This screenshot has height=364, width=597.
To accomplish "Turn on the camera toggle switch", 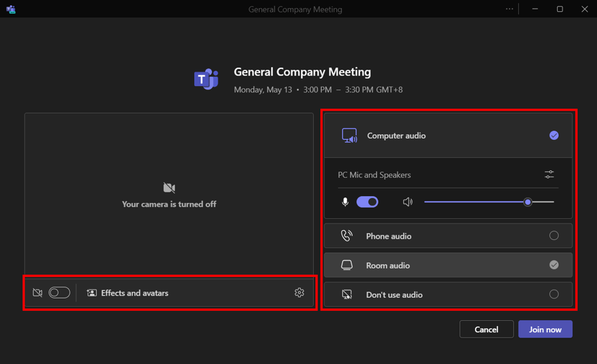I will pyautogui.click(x=60, y=293).
